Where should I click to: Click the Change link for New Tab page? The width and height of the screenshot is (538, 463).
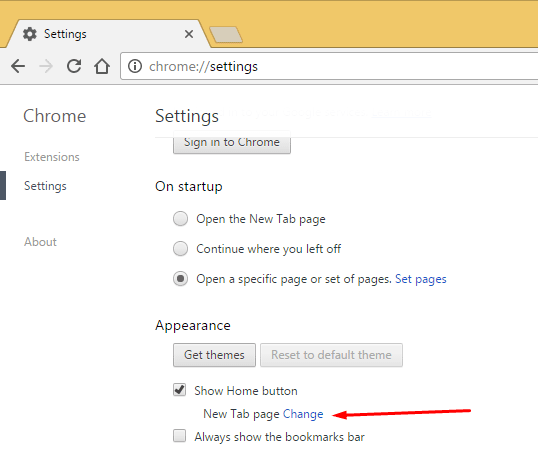[303, 414]
